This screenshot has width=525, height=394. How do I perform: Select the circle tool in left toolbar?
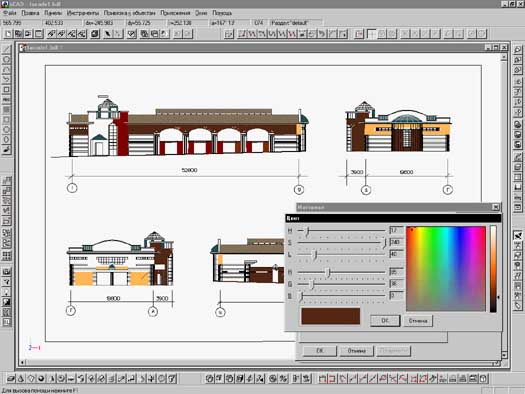coord(6,60)
